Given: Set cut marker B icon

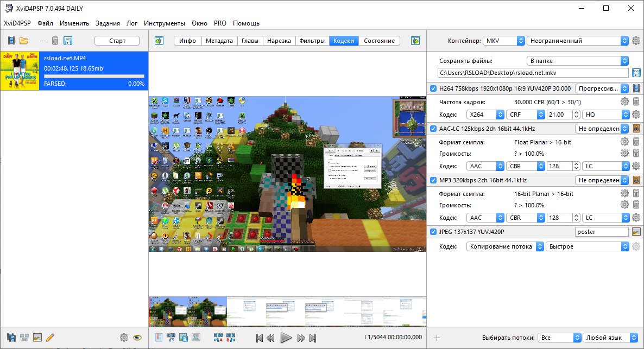Looking at the screenshot, I should click(x=231, y=338).
